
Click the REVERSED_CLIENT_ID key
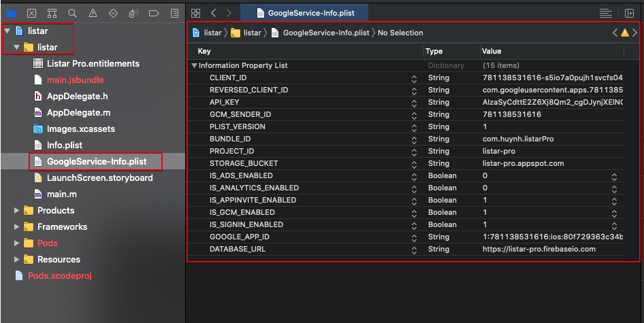[248, 90]
